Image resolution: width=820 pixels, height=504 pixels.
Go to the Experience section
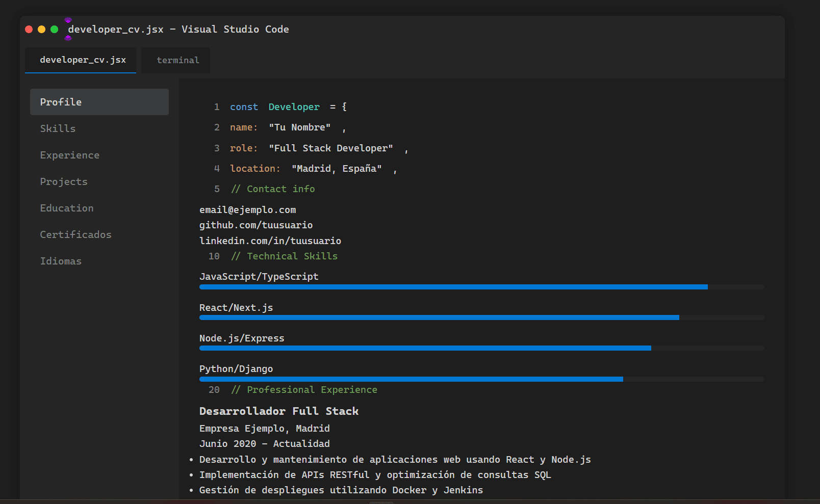coord(99,155)
